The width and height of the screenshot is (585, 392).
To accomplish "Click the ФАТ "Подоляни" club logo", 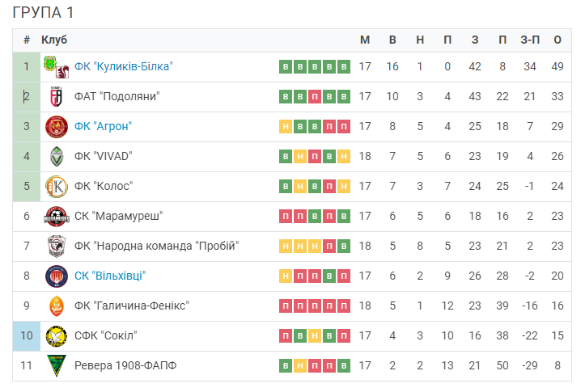I will (x=57, y=96).
